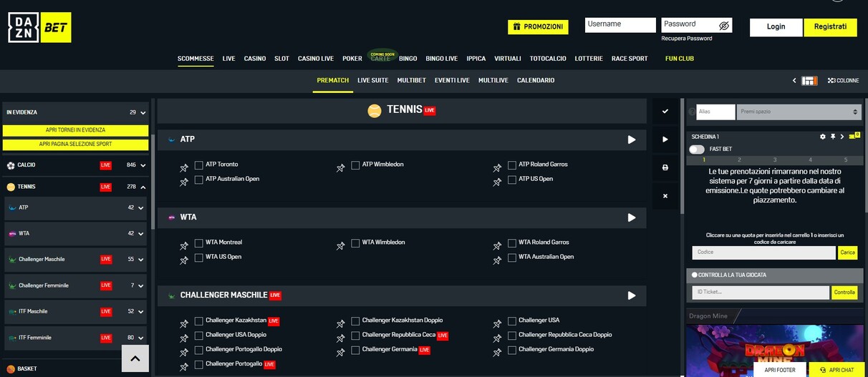Screen dimensions: 868x377
Task: Toggle the Fast Bet switch
Action: [696, 150]
